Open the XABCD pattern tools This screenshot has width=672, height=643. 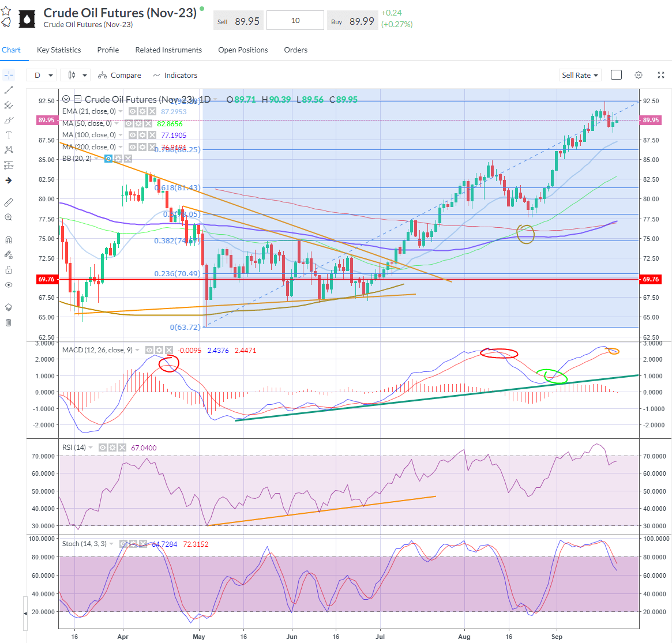pyautogui.click(x=9, y=150)
